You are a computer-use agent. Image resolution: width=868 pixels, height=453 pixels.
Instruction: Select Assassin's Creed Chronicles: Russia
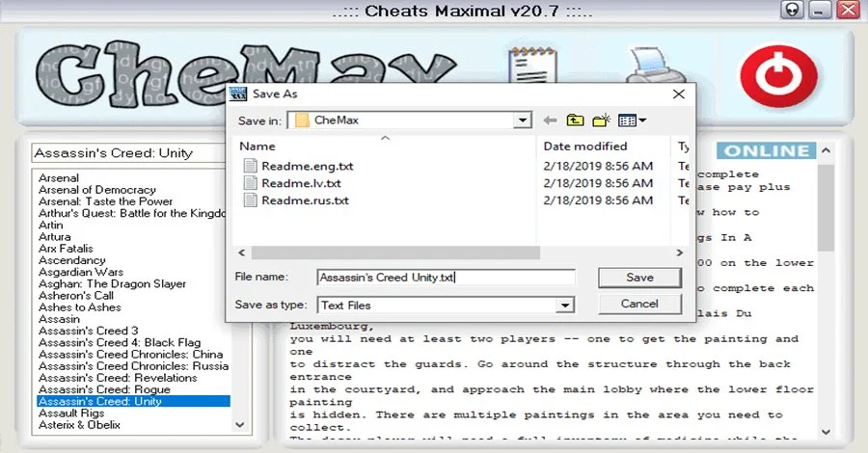133,365
